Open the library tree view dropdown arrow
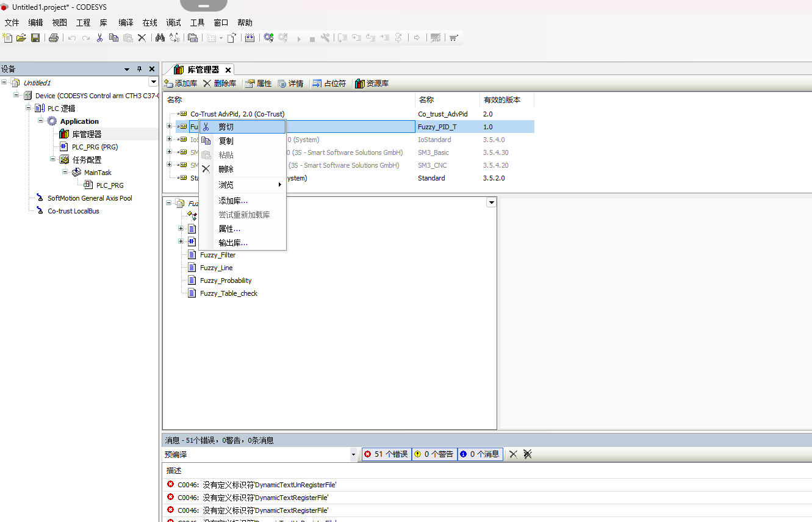This screenshot has width=812, height=522. pyautogui.click(x=490, y=202)
